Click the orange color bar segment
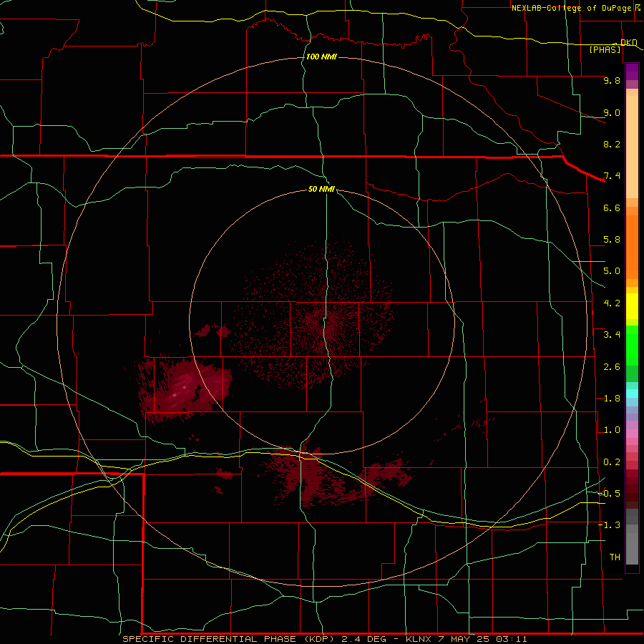This screenshot has height=644, width=644. coord(632,246)
